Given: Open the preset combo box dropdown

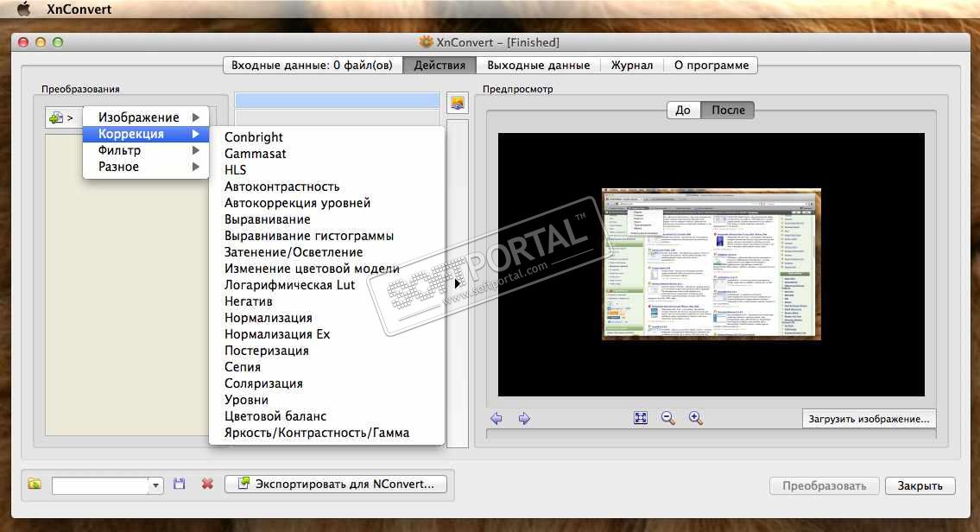Looking at the screenshot, I should (155, 485).
